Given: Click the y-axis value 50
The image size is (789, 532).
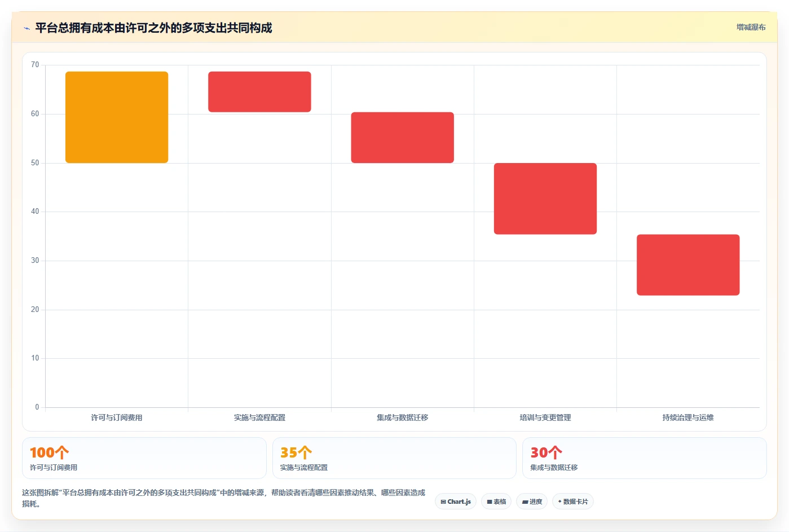Looking at the screenshot, I should click(35, 163).
